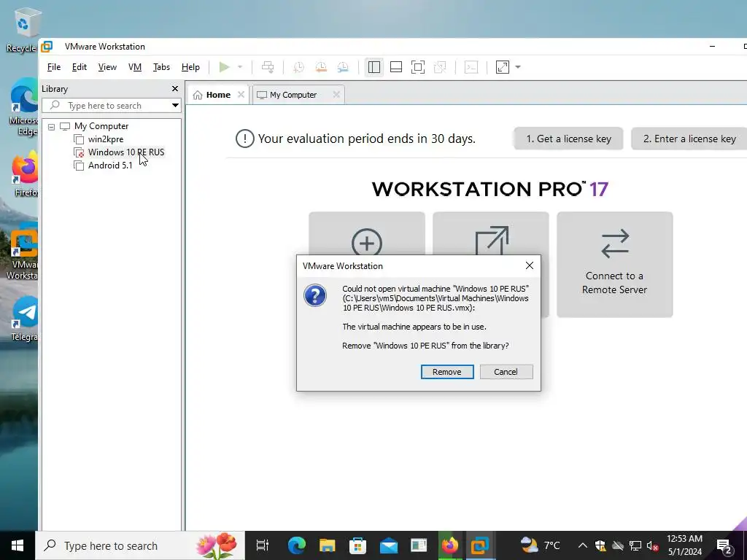Open the notification center icon
The image size is (747, 560).
724,547
